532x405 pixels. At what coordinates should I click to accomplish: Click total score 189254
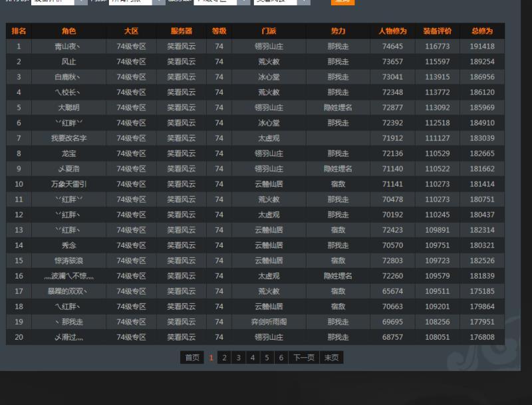click(x=482, y=62)
